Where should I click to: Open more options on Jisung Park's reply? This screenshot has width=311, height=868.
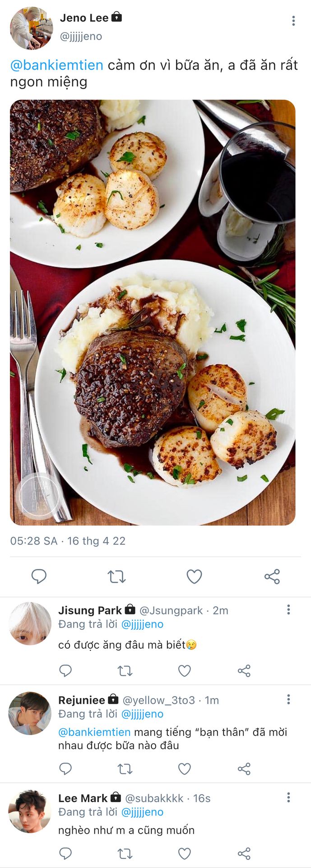pos(288,610)
